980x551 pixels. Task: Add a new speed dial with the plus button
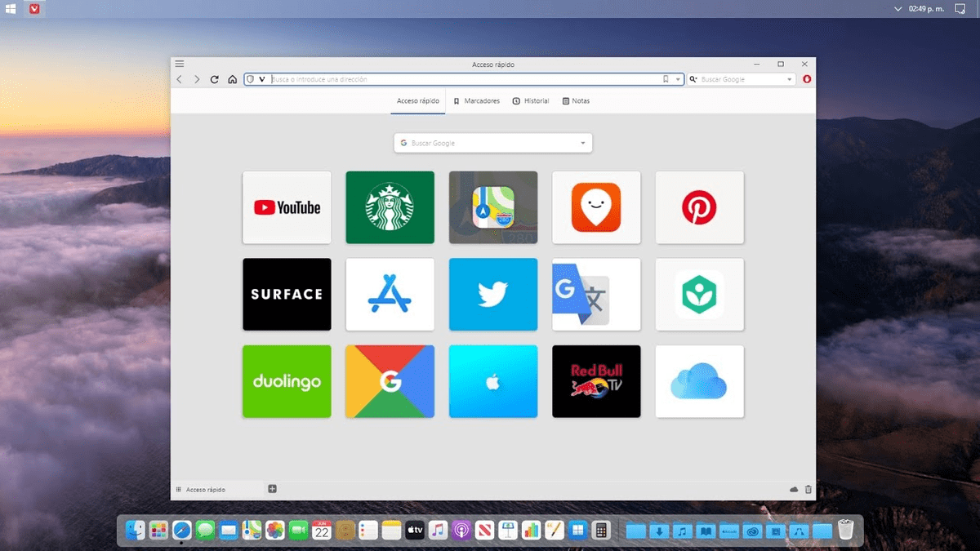(271, 489)
